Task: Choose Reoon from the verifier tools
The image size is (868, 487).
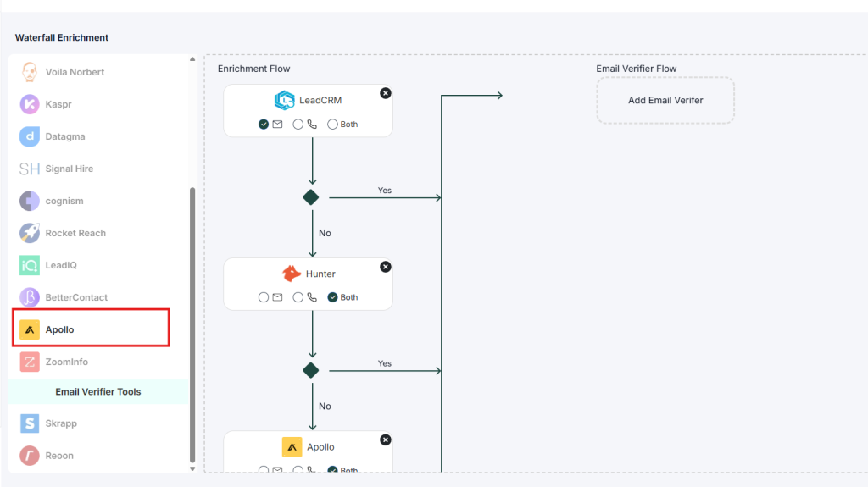Action: [59, 456]
